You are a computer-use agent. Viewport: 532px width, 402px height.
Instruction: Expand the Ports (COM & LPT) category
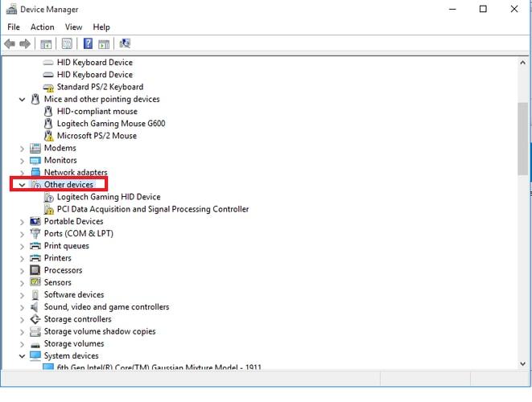point(22,234)
